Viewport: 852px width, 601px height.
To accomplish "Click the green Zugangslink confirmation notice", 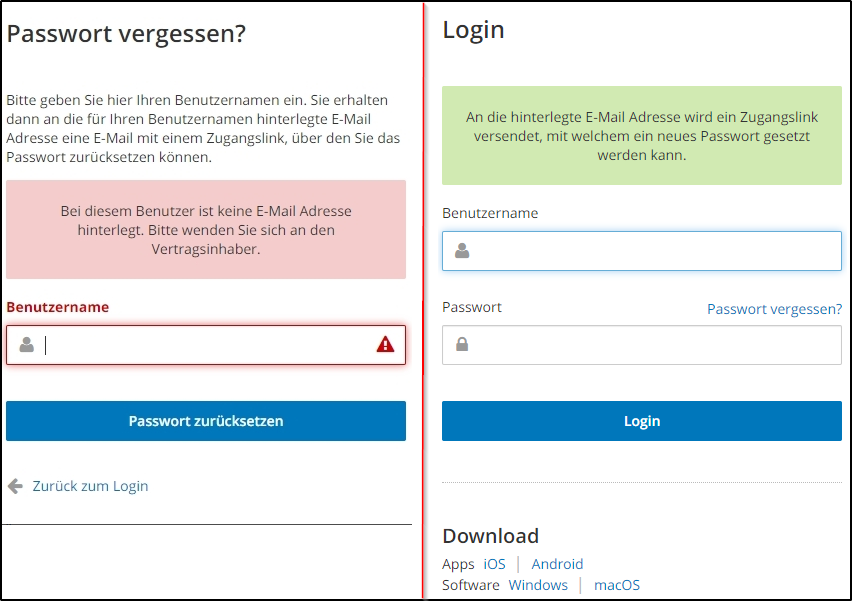I will coord(641,133).
